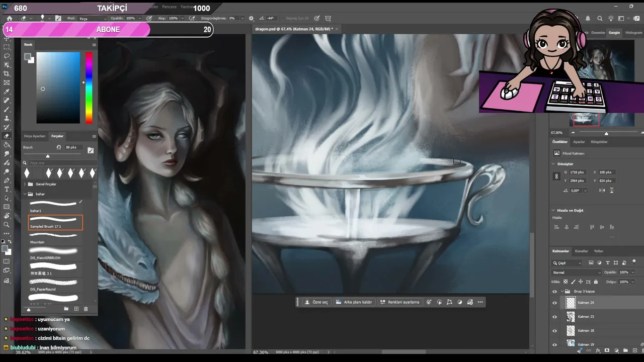Image resolution: width=644 pixels, height=362 pixels.
Task: Create a new brush group folder
Action: (66, 309)
